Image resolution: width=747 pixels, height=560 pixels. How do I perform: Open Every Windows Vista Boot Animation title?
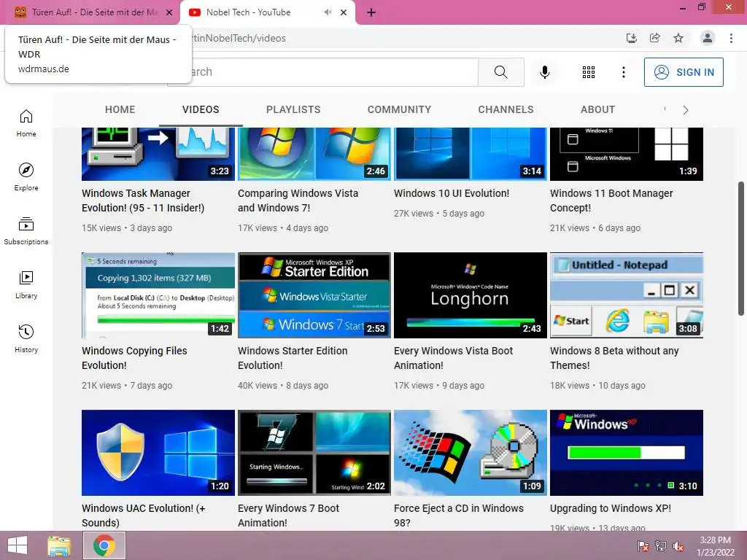pos(453,357)
